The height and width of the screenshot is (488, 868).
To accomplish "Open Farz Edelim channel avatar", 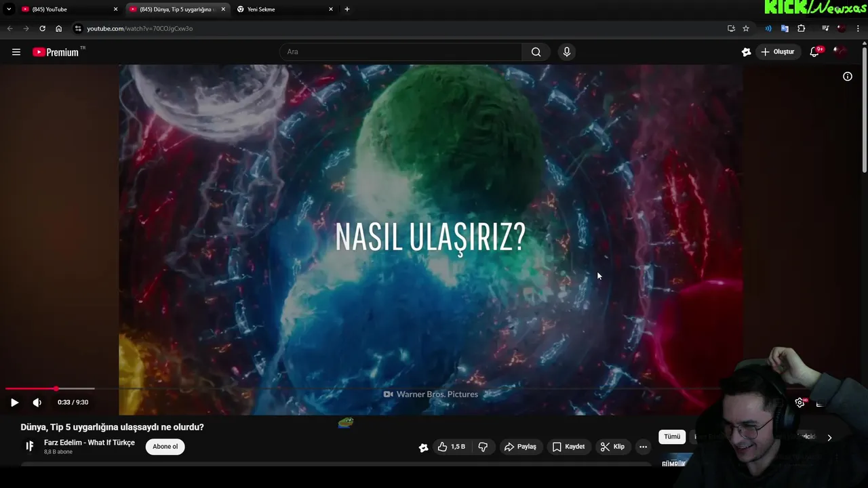I will click(30, 446).
